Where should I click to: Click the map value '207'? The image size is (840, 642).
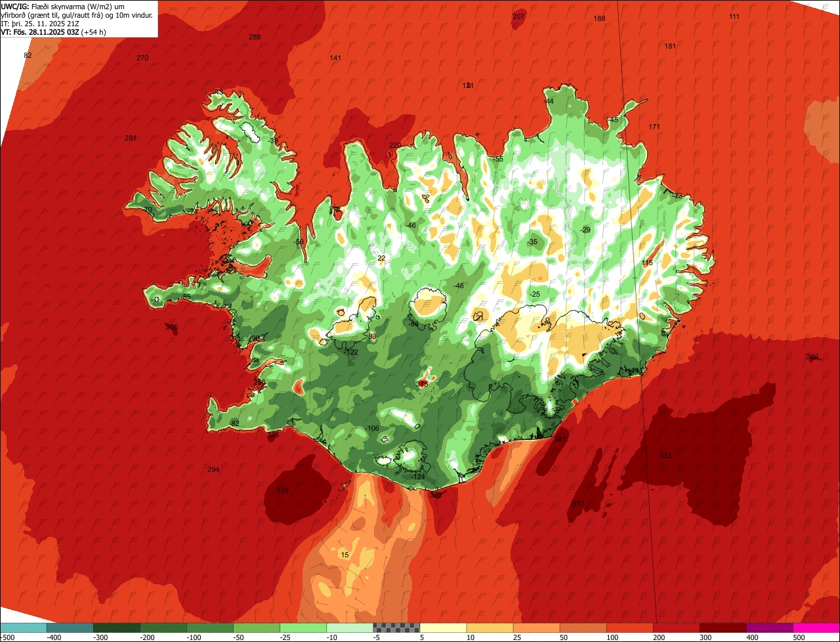(518, 16)
